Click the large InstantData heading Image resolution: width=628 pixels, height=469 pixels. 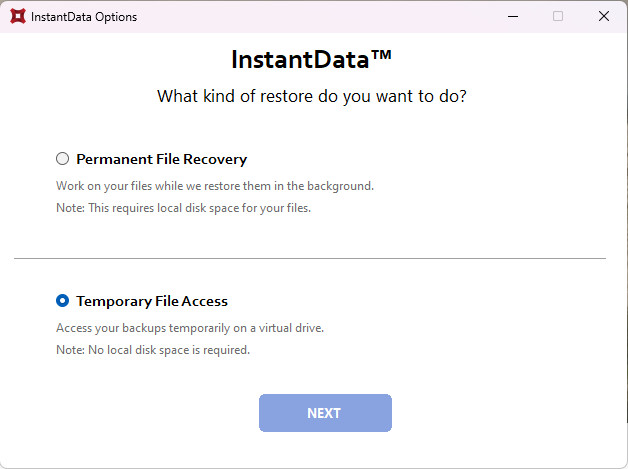click(300, 59)
